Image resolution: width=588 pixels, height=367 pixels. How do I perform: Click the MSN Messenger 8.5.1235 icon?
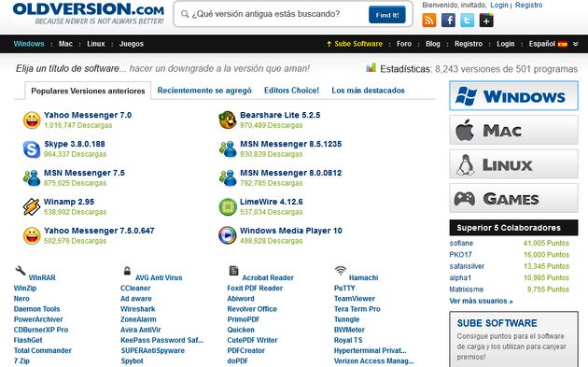[x=228, y=149]
